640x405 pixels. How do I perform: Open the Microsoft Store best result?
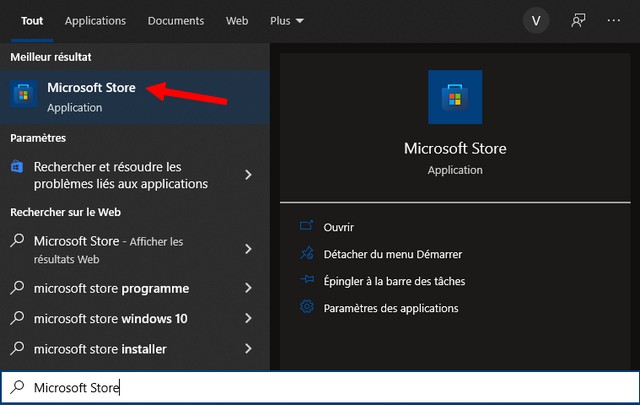[x=135, y=97]
